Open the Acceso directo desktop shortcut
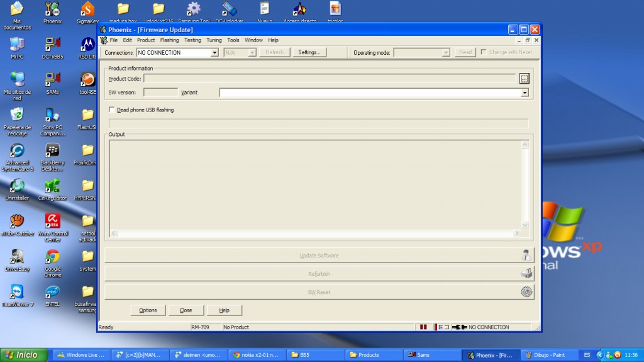The width and height of the screenshot is (644, 362). 300,11
